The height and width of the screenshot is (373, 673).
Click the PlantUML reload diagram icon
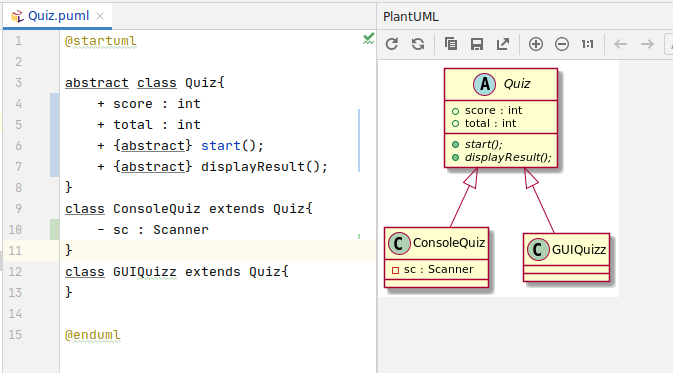click(x=391, y=44)
